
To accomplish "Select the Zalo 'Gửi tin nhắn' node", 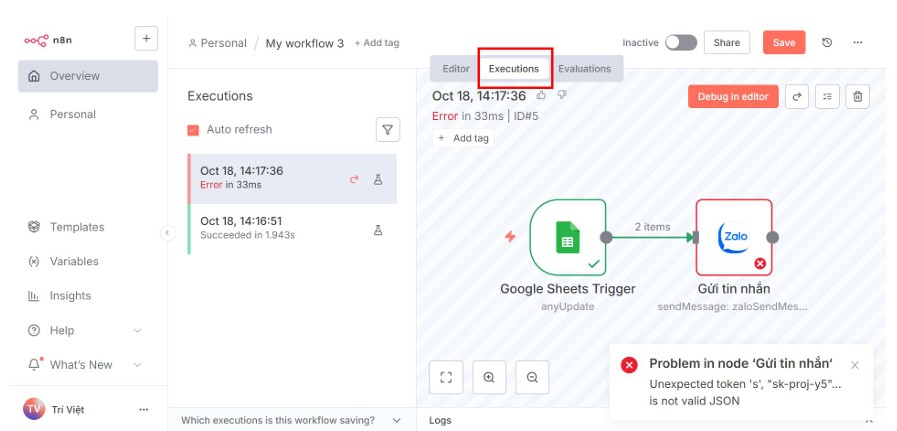I will pyautogui.click(x=734, y=238).
